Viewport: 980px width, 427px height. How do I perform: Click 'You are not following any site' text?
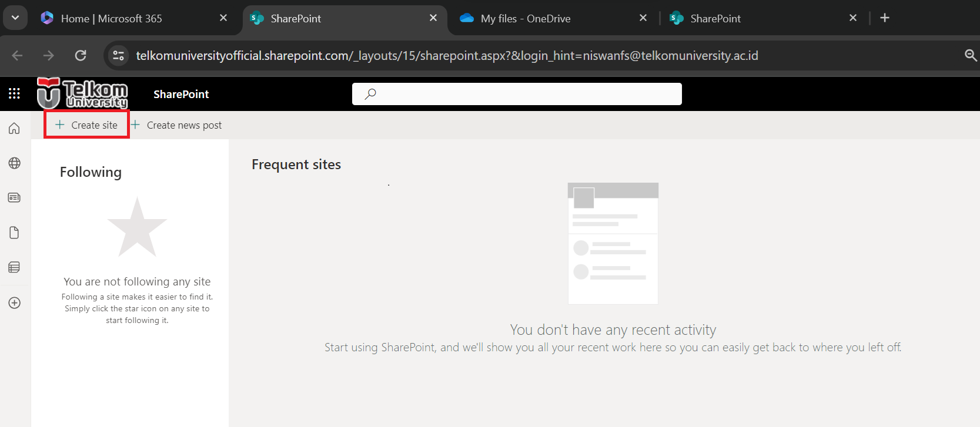pos(137,282)
